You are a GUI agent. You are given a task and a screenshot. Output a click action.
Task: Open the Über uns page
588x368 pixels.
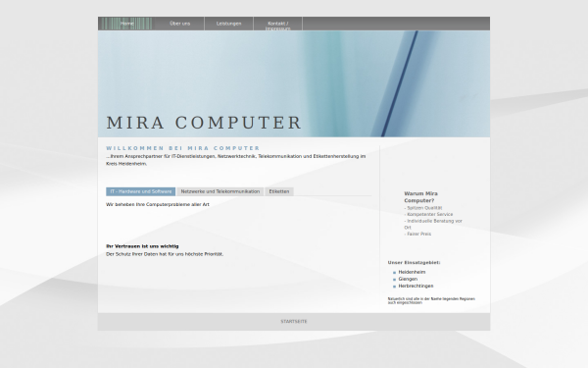click(179, 24)
